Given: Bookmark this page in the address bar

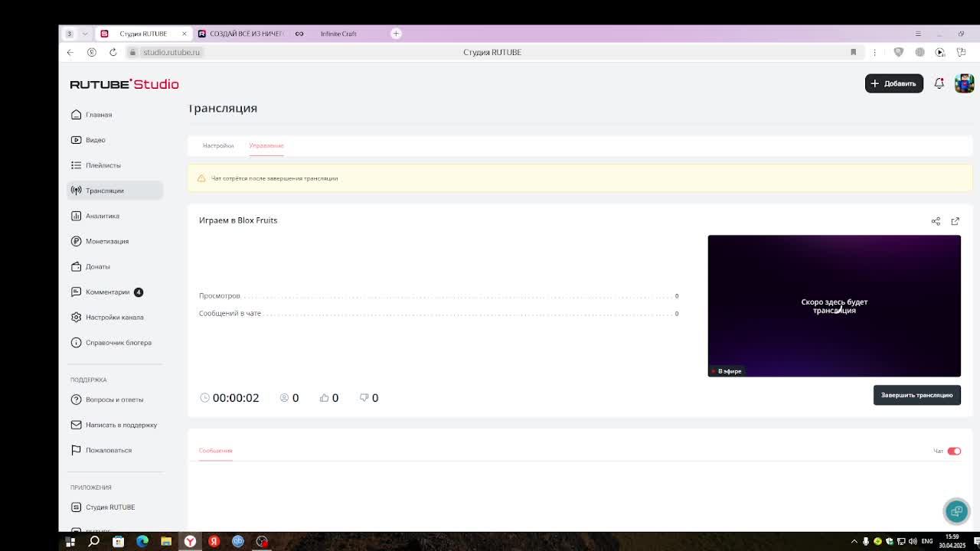Looking at the screenshot, I should pos(853,52).
